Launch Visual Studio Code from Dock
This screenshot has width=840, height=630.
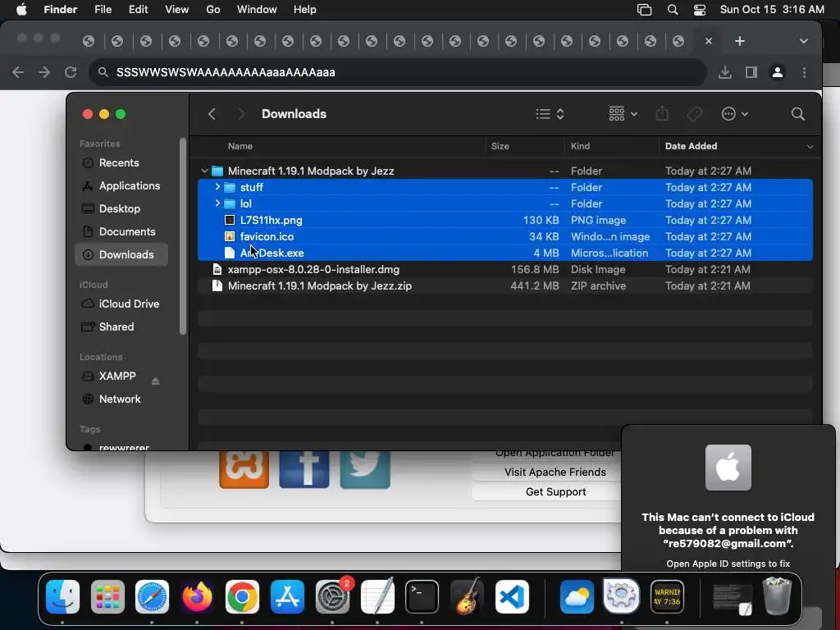[x=512, y=597]
